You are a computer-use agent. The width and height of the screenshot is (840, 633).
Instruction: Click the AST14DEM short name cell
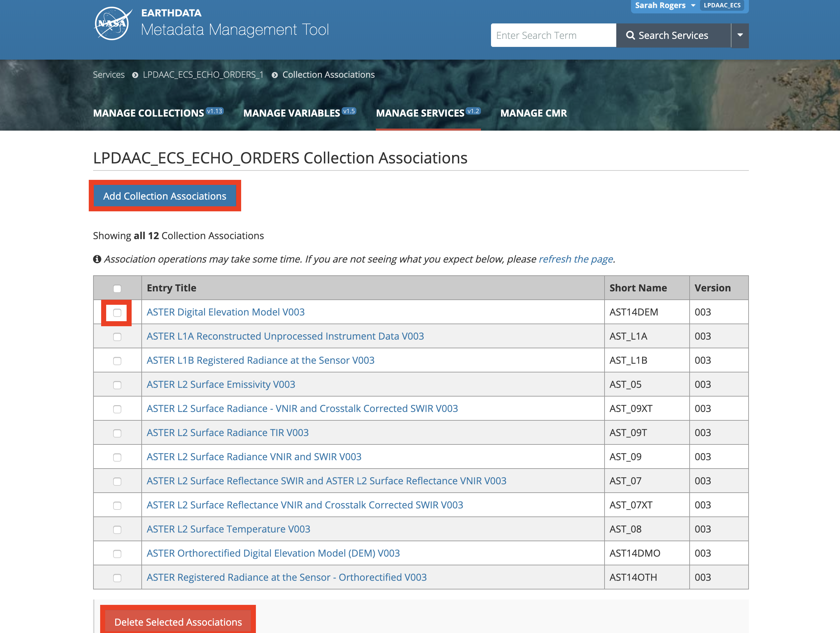pos(647,312)
